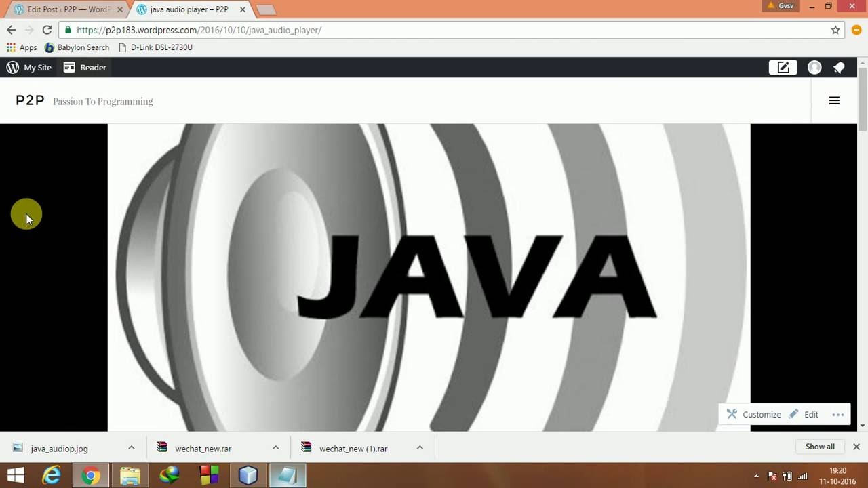Switch to Edit Post WordPress tab
Viewport: 868px width, 488px height.
[x=66, y=9]
